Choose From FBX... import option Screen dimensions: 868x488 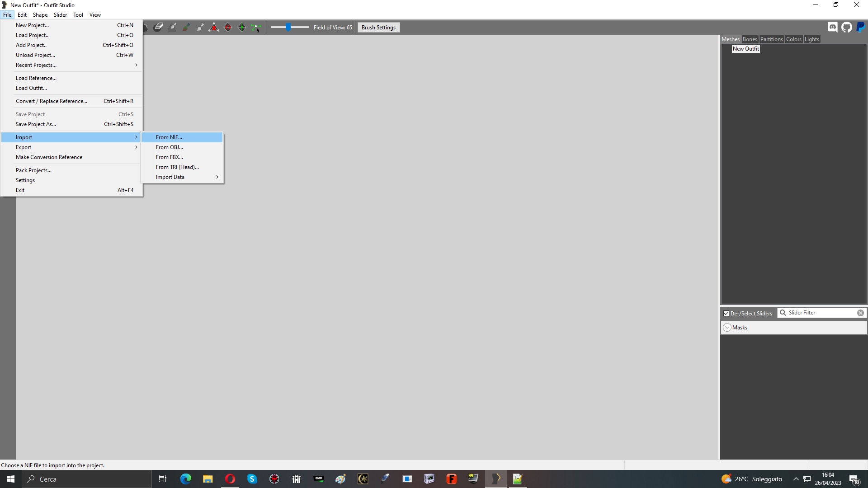click(x=182, y=157)
